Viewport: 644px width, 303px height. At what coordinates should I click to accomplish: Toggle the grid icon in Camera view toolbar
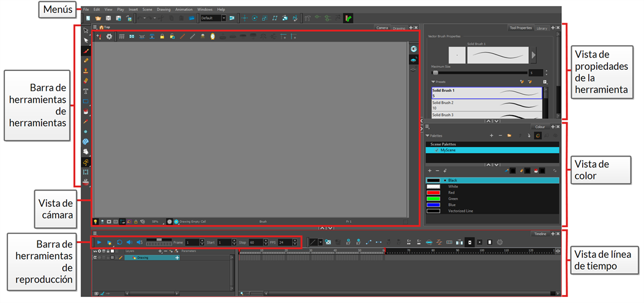pyautogui.click(x=122, y=37)
